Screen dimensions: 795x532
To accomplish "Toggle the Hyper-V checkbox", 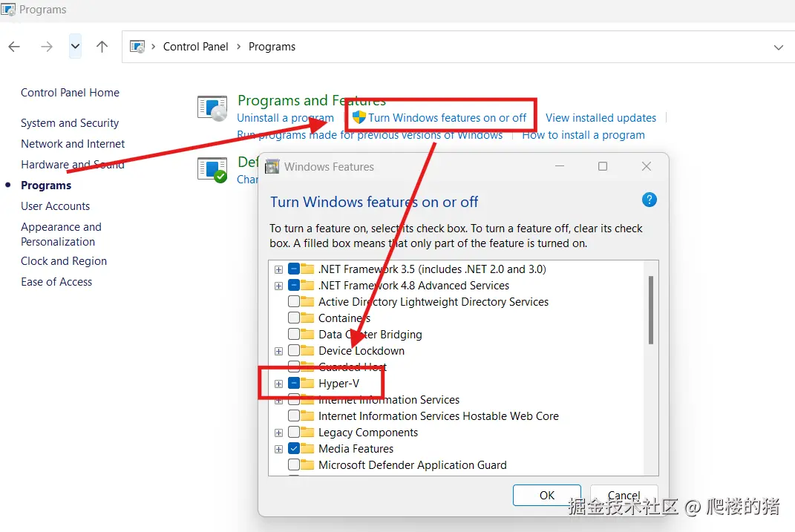I will [293, 383].
